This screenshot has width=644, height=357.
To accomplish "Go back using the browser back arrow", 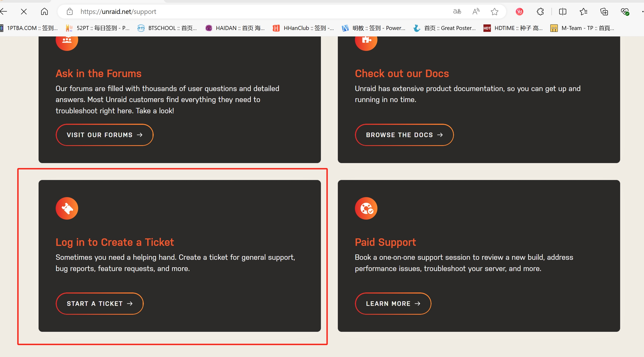I will (4, 12).
